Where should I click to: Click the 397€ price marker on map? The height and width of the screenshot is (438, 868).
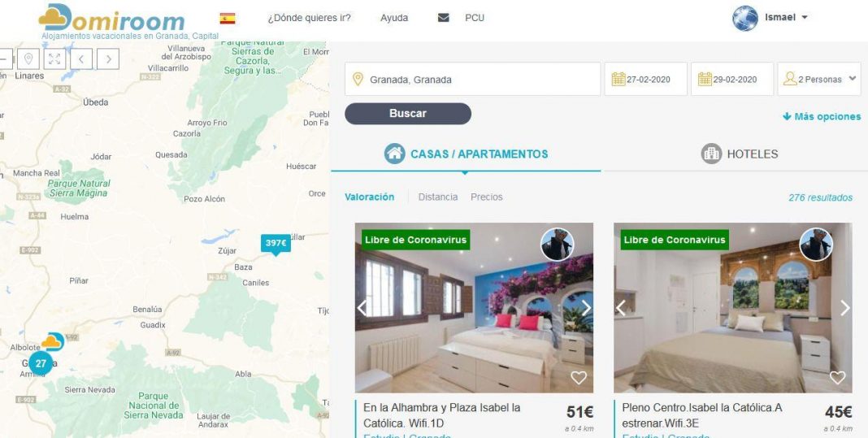[x=276, y=245]
